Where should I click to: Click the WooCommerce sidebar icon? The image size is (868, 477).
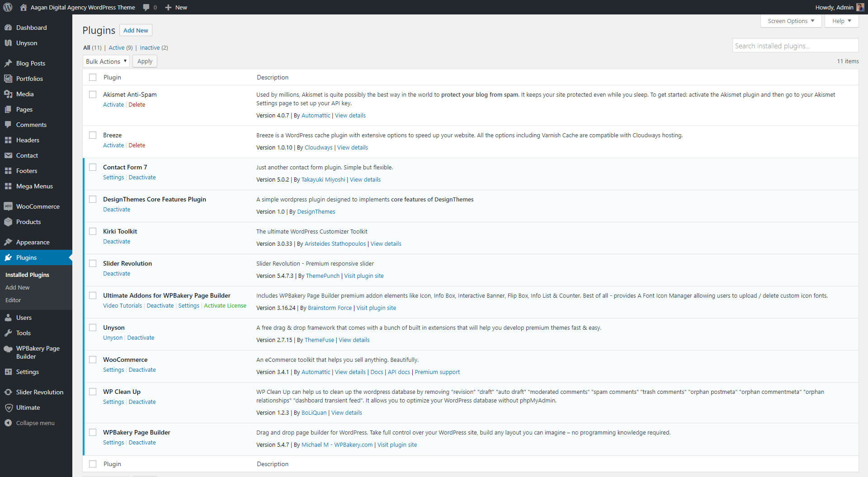point(8,206)
